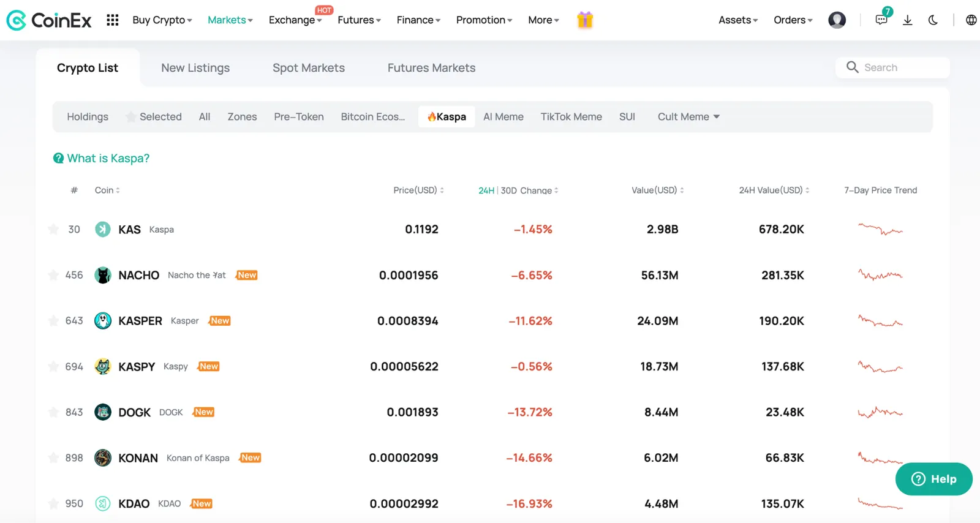Click the question icon beside What is Kaspa

click(58, 158)
